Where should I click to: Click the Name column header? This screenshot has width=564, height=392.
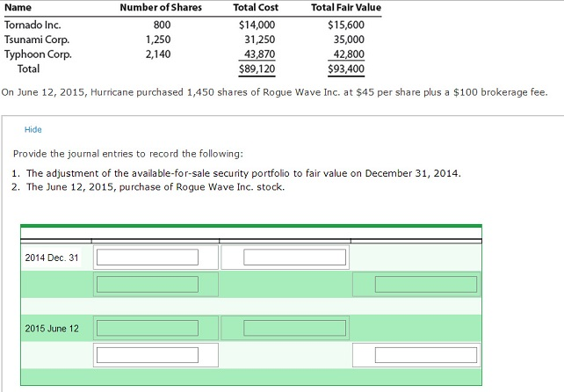coord(18,8)
